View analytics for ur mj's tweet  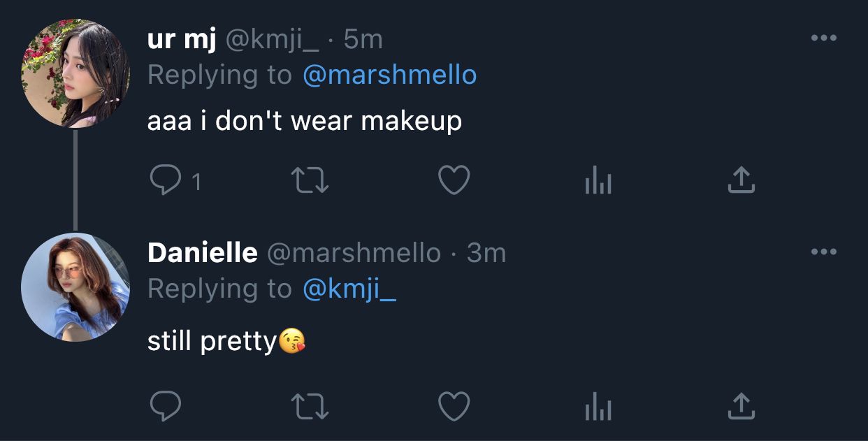pos(598,182)
